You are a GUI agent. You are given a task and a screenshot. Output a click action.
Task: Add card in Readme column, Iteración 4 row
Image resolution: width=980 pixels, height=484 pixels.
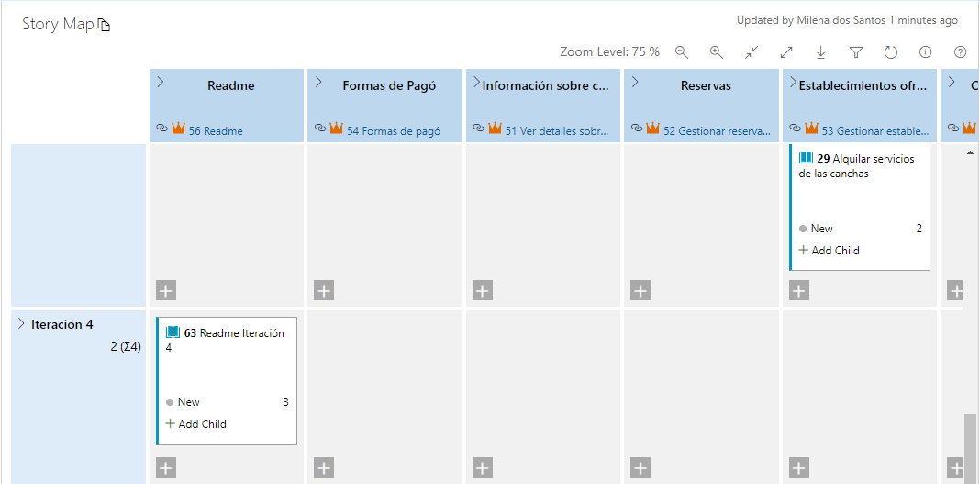pyautogui.click(x=165, y=467)
